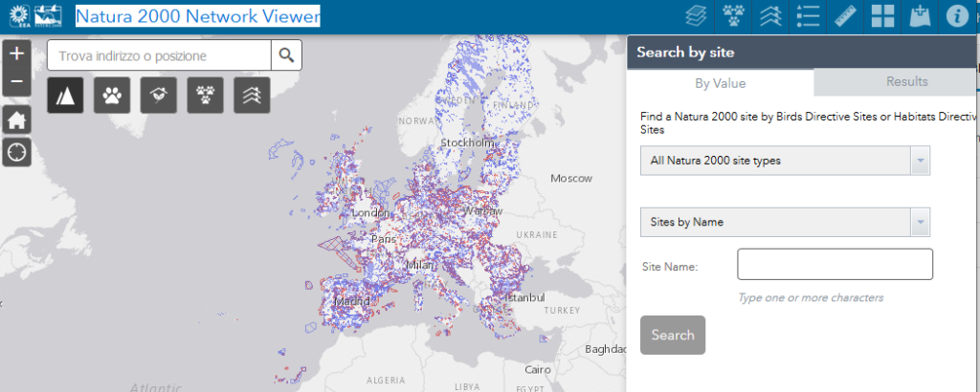980x392 pixels.
Task: Click the LIBYA label on the map
Action: (467, 386)
